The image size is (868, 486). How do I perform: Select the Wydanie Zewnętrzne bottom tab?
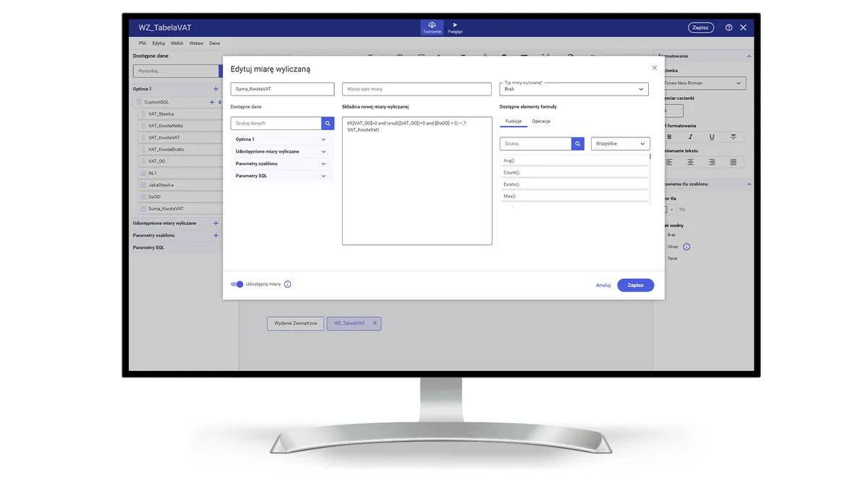pos(296,323)
